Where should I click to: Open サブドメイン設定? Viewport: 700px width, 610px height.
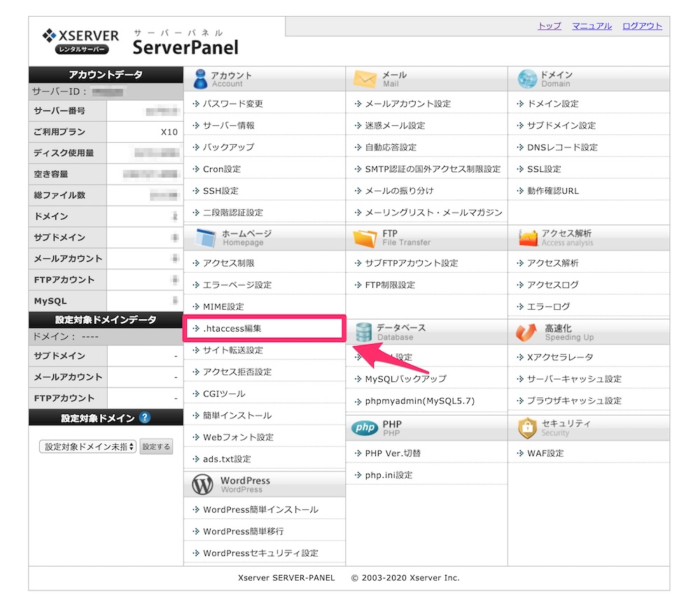(561, 125)
